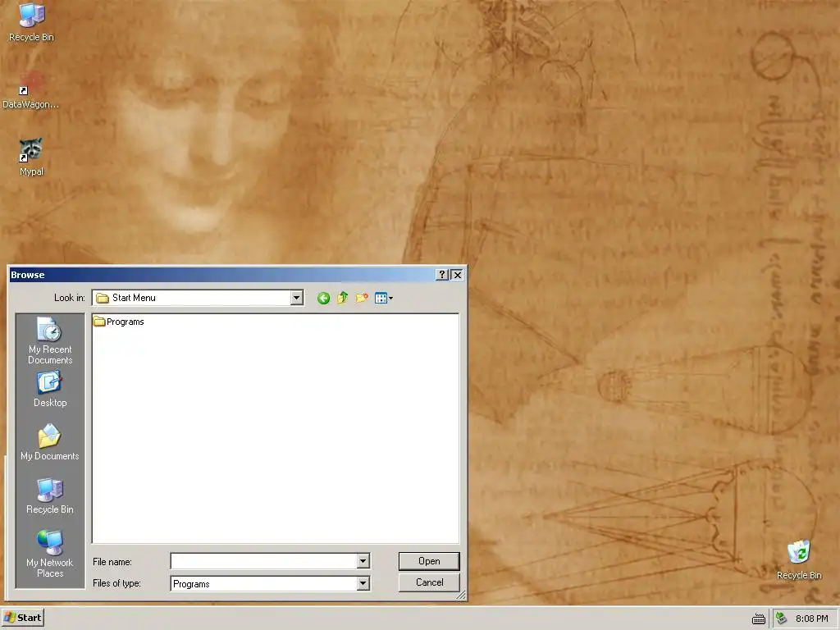
Task: Create a new folder in Browse dialog
Action: point(362,298)
